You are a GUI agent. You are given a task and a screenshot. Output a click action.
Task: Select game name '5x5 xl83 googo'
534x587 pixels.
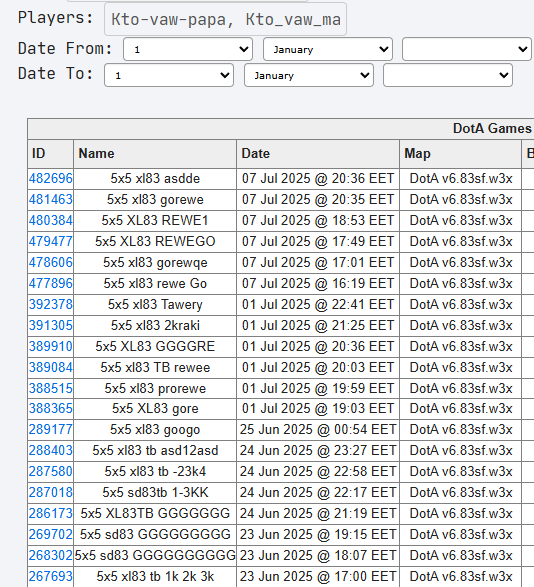(155, 429)
